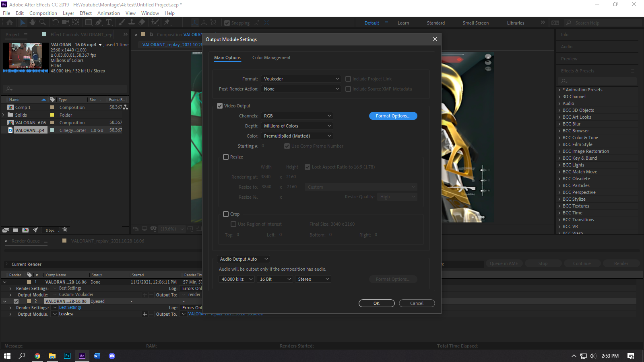The image size is (644, 362).
Task: Expand the Audio Output Auto dropdown
Action: point(244,259)
